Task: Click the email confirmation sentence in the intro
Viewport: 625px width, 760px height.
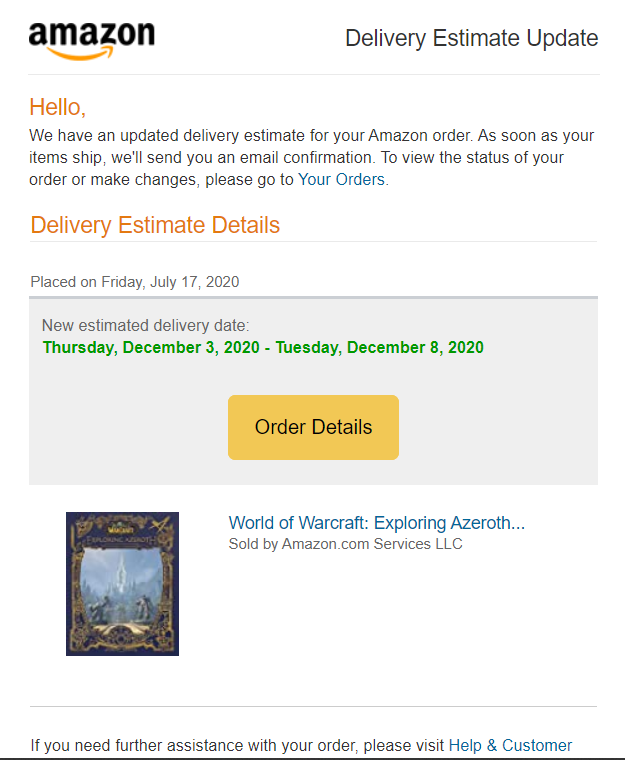Action: coord(300,158)
